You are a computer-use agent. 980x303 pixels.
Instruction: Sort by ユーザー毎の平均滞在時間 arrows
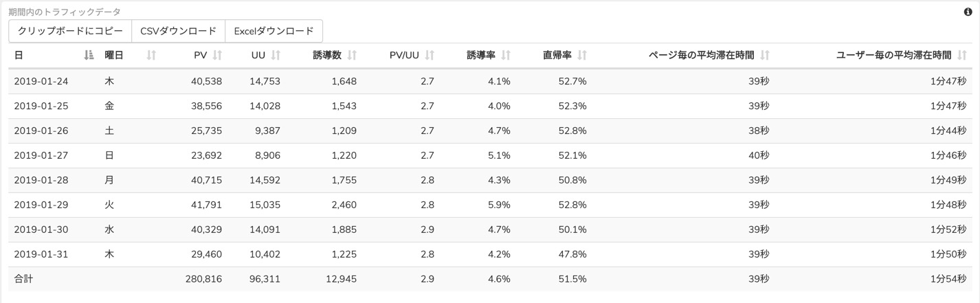pyautogui.click(x=961, y=56)
